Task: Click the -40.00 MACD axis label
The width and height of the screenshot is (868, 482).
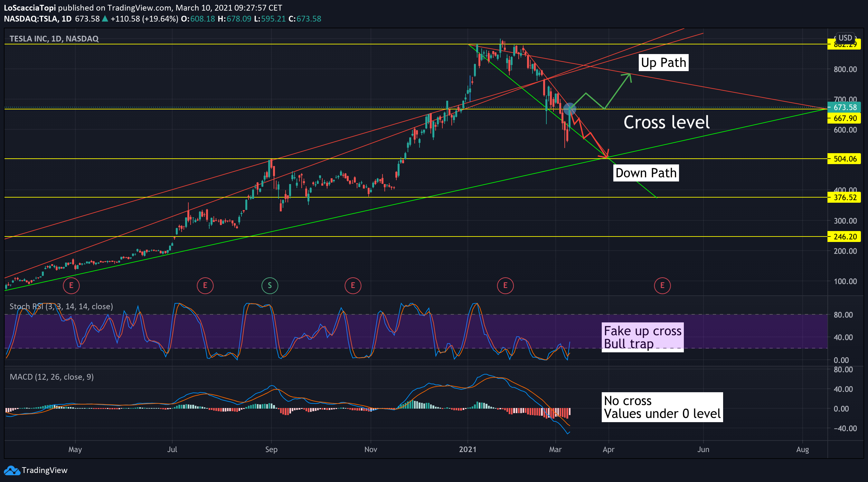Action: click(845, 429)
